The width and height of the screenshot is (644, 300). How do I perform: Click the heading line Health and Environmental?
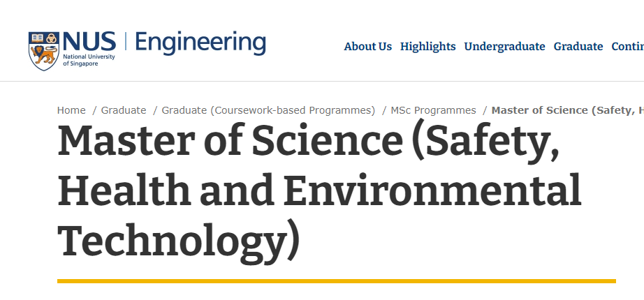pos(319,190)
